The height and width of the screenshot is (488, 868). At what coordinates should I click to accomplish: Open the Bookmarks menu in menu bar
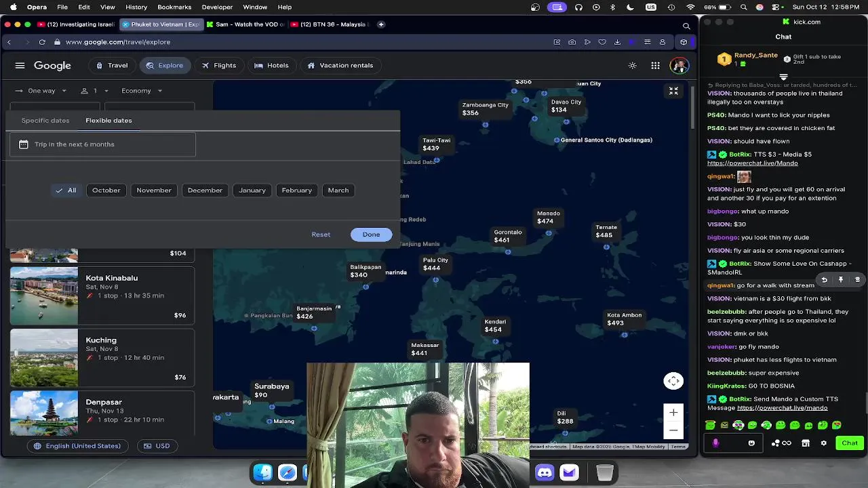click(x=174, y=7)
